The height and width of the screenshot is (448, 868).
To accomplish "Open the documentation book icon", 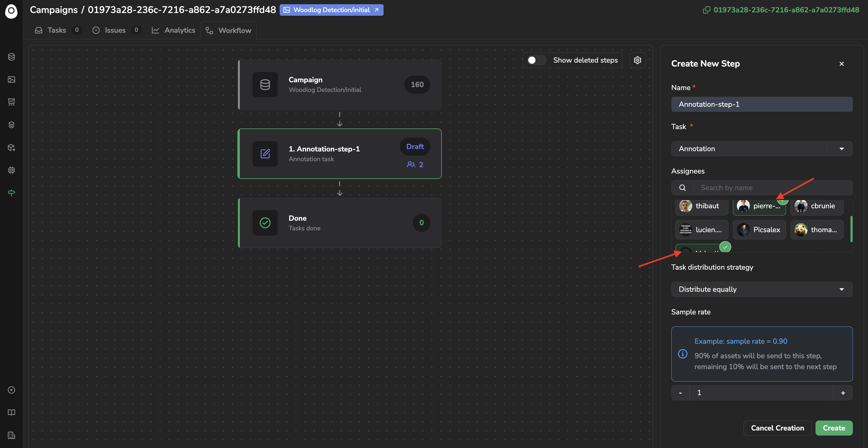I will (11, 413).
